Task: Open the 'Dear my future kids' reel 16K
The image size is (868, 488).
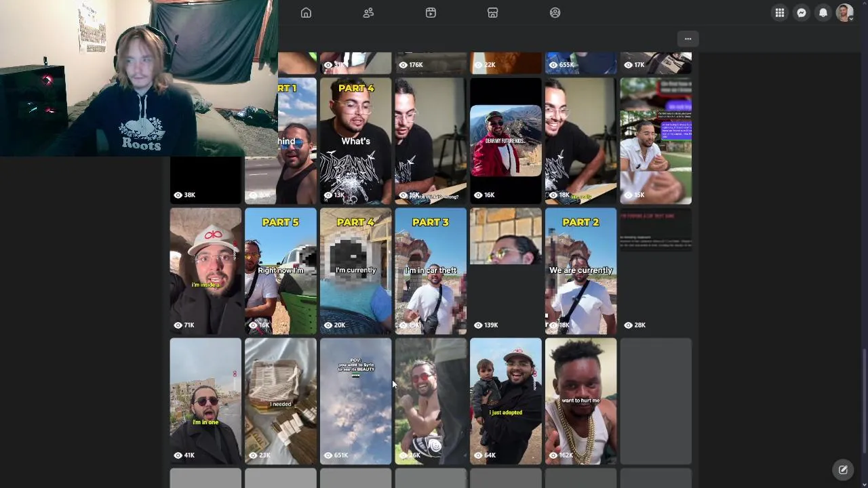Action: pyautogui.click(x=505, y=141)
